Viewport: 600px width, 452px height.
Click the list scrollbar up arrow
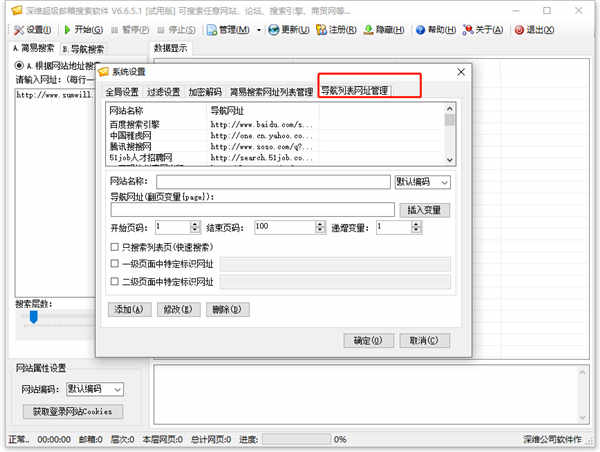[450, 109]
